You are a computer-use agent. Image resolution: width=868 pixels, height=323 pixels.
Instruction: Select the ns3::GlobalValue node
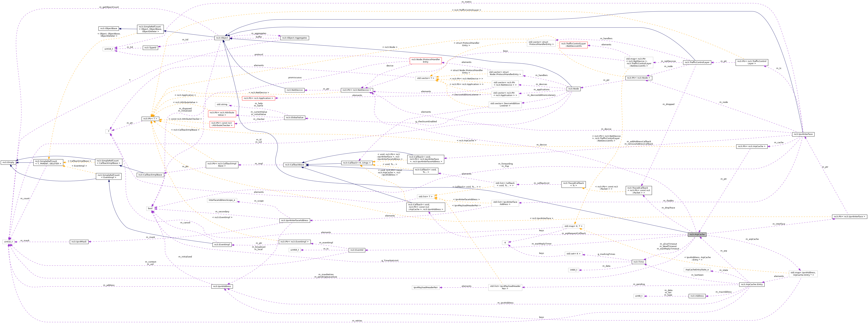[295, 118]
